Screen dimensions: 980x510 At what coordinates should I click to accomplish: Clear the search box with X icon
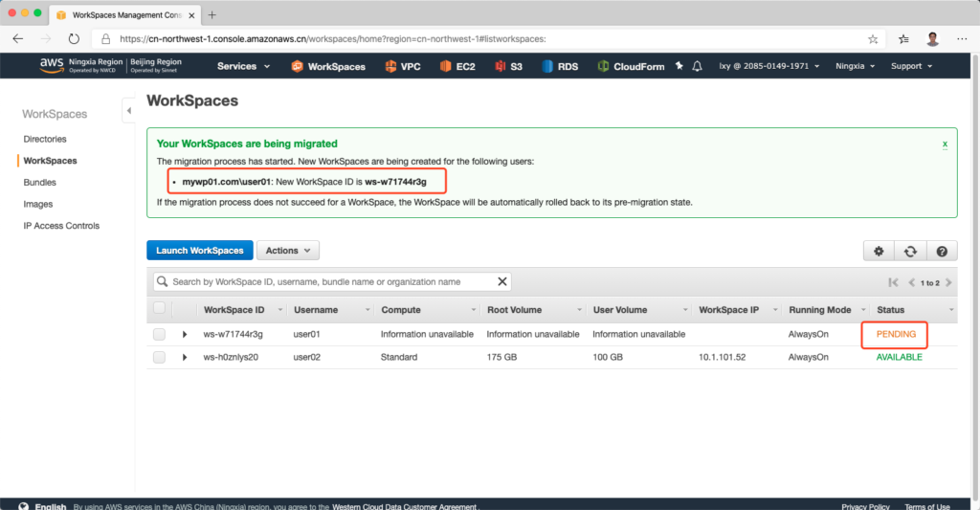point(501,282)
